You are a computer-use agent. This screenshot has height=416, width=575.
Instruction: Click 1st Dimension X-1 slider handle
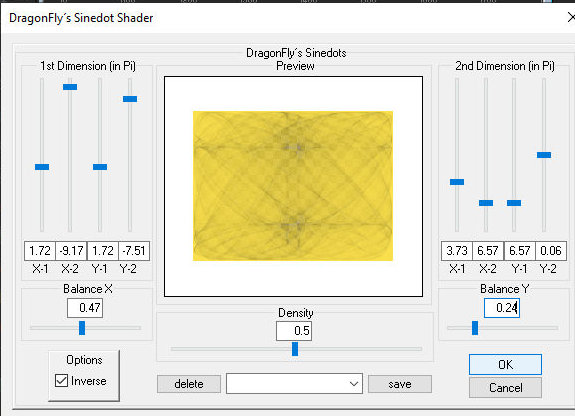[x=42, y=167]
